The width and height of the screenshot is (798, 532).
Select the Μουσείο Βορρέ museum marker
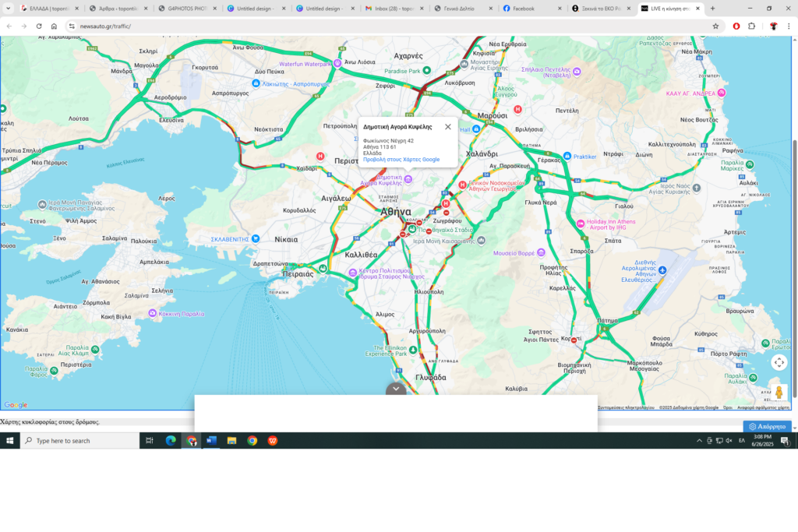(541, 253)
